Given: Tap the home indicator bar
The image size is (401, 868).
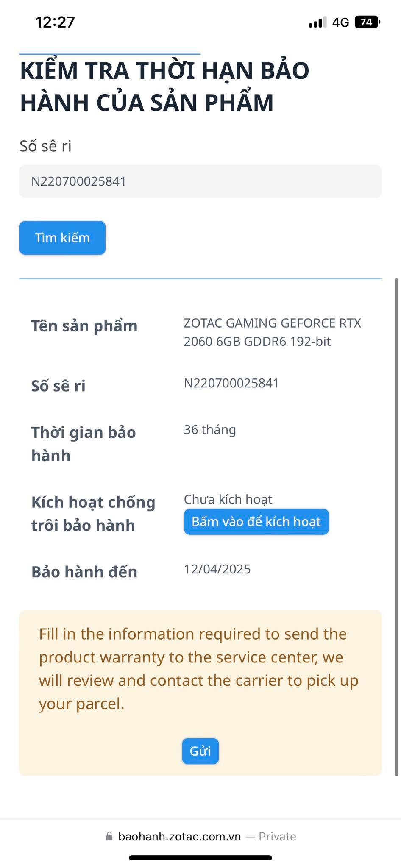Looking at the screenshot, I should [x=200, y=858].
